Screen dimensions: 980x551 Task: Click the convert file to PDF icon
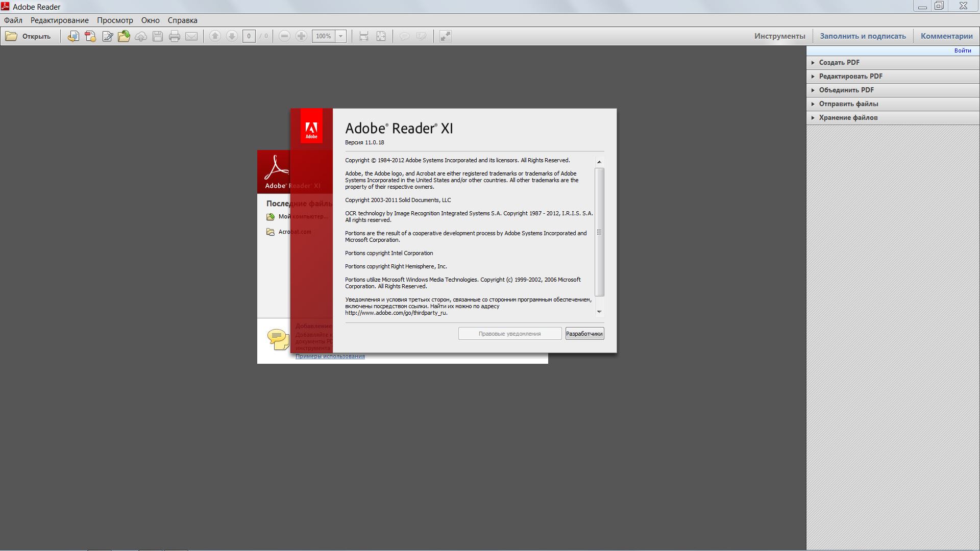click(x=73, y=36)
